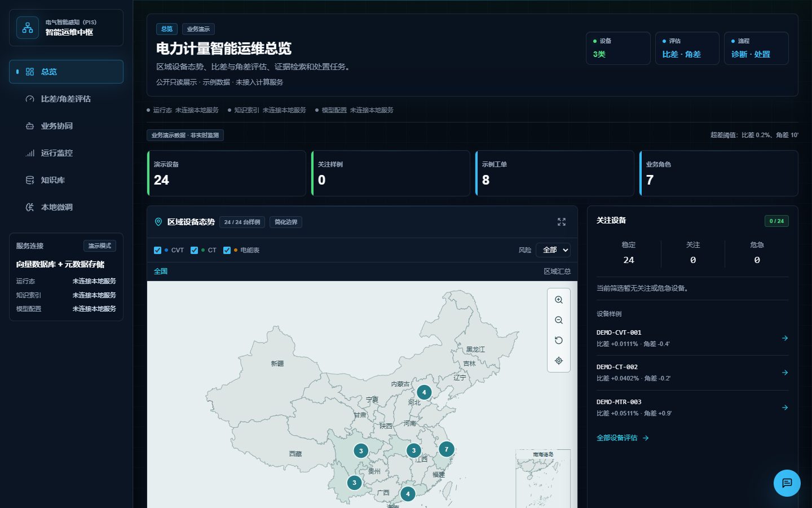Click the 简化边界 tag
812x508 pixels.
point(286,222)
